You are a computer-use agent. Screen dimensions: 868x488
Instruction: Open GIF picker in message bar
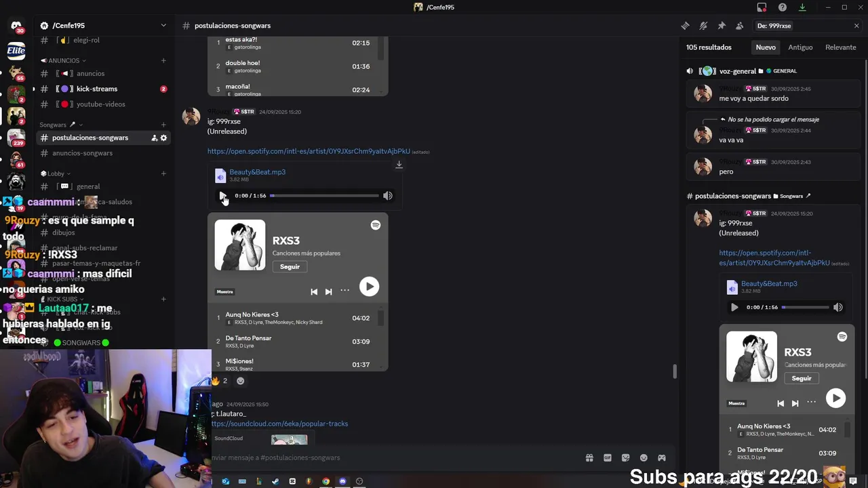point(608,457)
